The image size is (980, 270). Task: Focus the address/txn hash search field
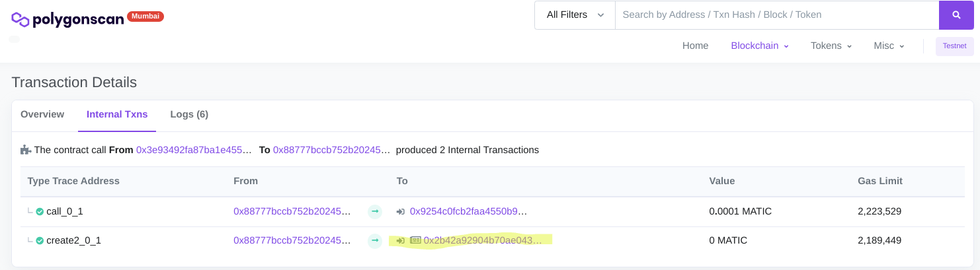(776, 15)
